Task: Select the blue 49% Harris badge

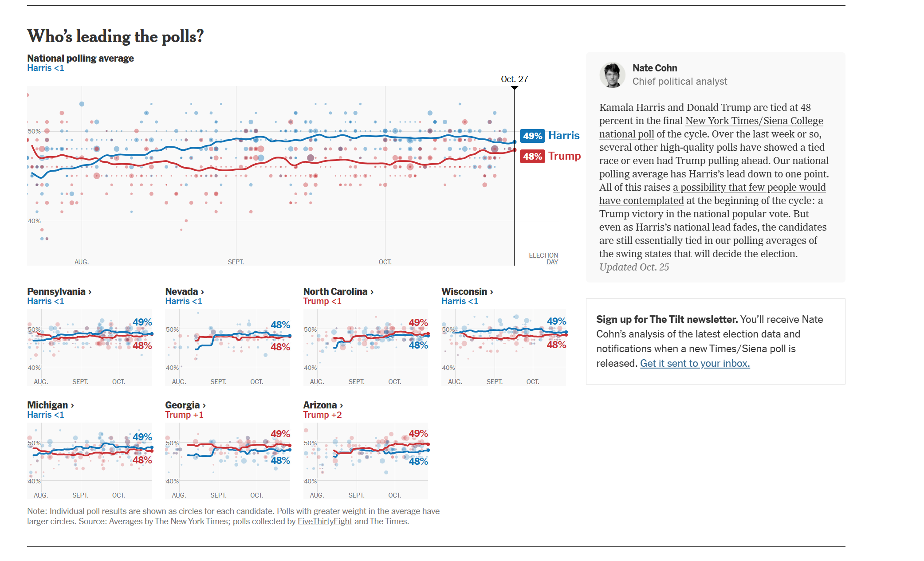Action: click(x=532, y=136)
